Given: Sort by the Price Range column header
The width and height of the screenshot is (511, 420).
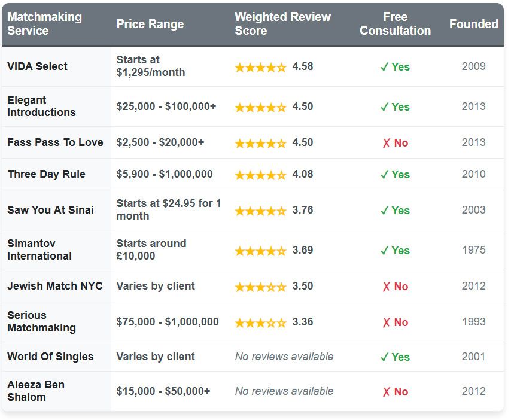Looking at the screenshot, I should click(149, 24).
